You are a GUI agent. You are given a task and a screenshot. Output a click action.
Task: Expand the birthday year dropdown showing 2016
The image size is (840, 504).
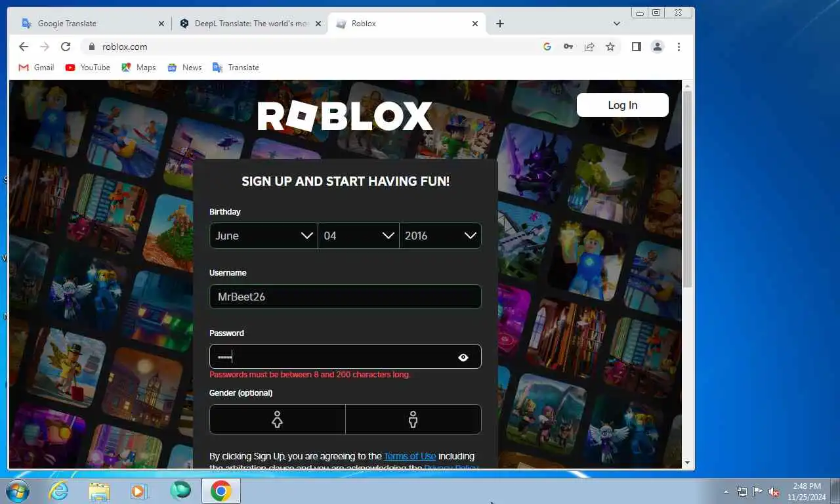[x=440, y=236]
